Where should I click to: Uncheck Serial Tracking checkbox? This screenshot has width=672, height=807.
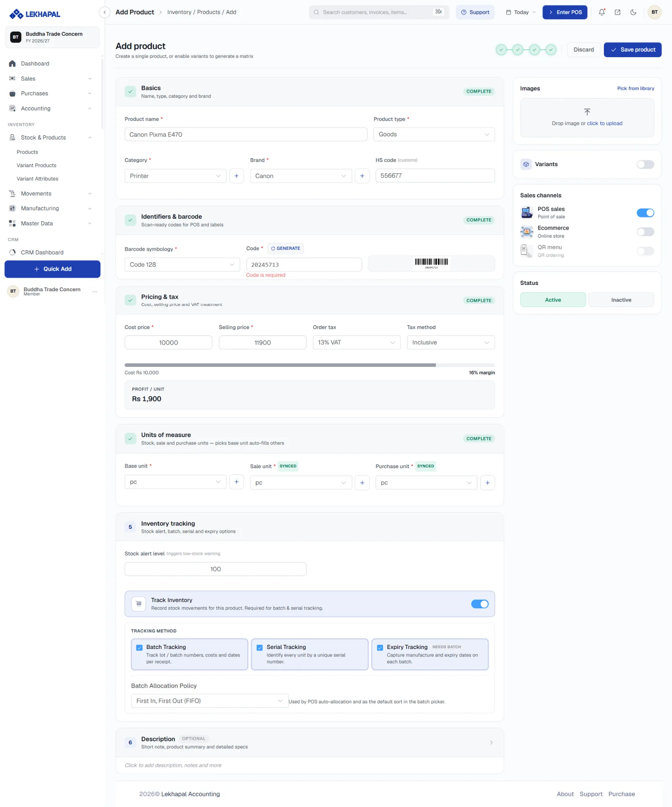260,647
